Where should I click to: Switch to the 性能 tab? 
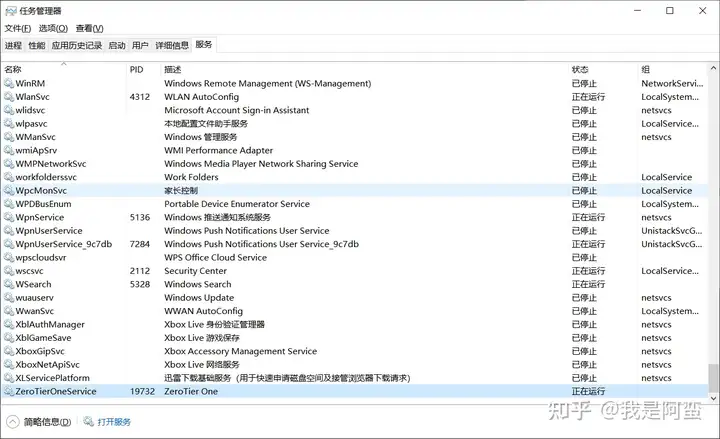tap(37, 45)
